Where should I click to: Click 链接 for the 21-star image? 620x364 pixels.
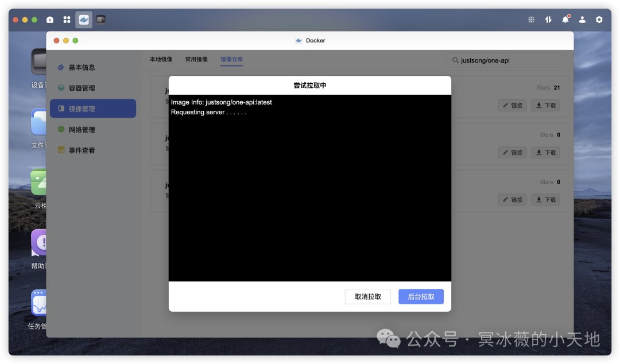pyautogui.click(x=513, y=105)
